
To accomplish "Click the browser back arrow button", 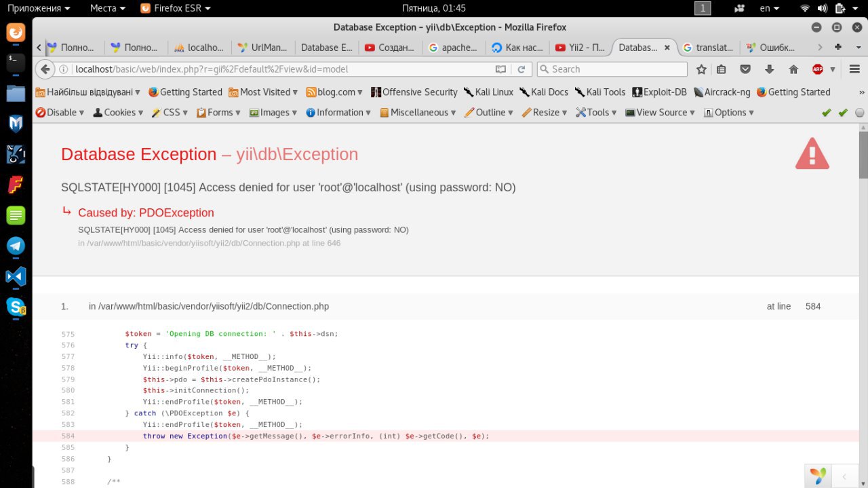I will point(45,69).
